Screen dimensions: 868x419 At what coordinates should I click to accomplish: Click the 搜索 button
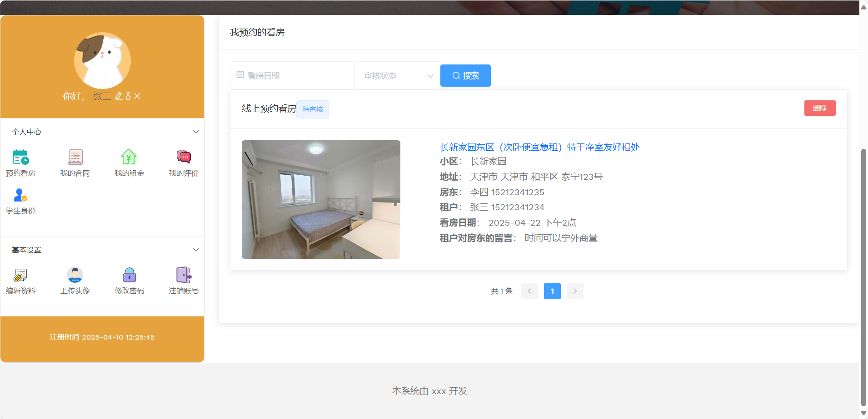(465, 75)
